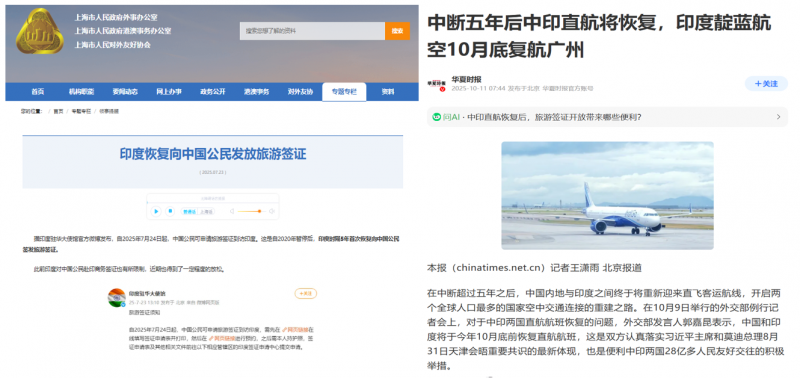
Task: Click the 印度驻华大使馆 account name
Action: click(147, 293)
